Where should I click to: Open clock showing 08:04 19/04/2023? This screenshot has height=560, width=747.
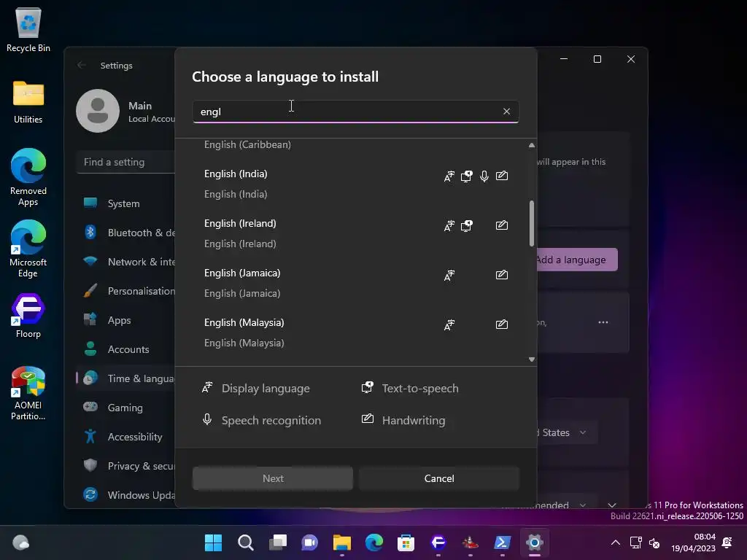[693, 542]
